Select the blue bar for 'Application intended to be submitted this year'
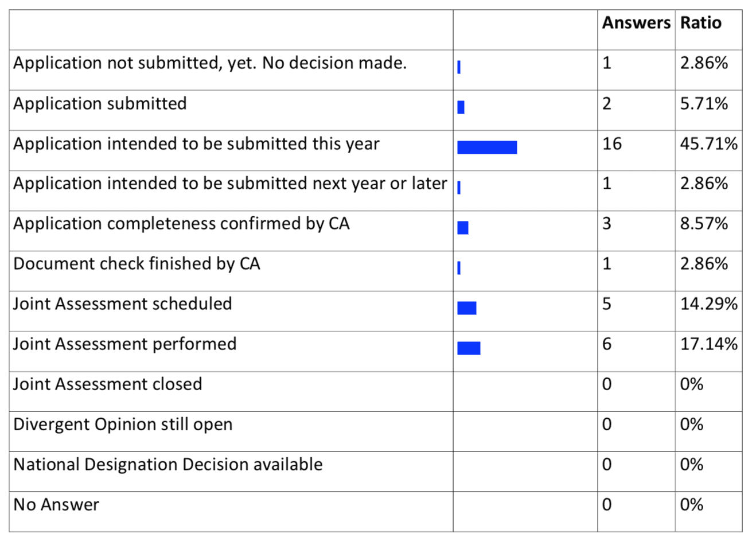Screen dimensions: 756x537 point(487,147)
